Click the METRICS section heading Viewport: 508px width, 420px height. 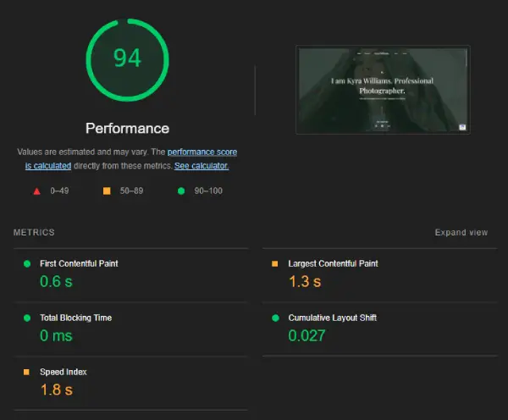[x=34, y=233]
